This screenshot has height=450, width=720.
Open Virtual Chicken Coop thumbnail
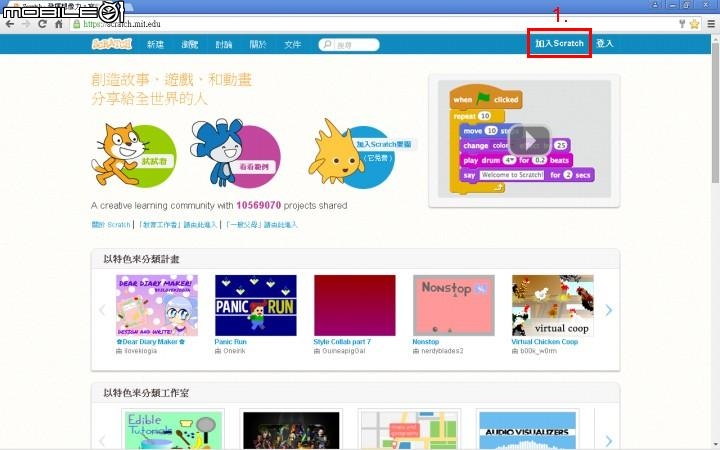pyautogui.click(x=552, y=305)
